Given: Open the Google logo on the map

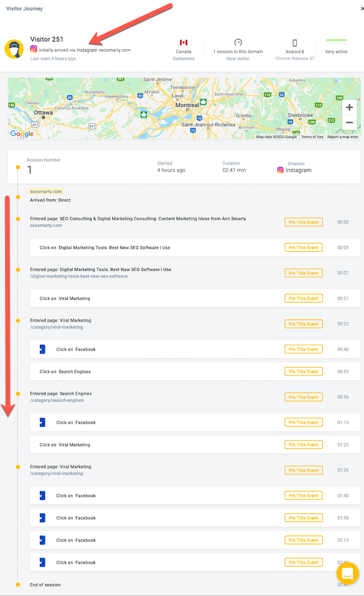Looking at the screenshot, I should 22,133.
